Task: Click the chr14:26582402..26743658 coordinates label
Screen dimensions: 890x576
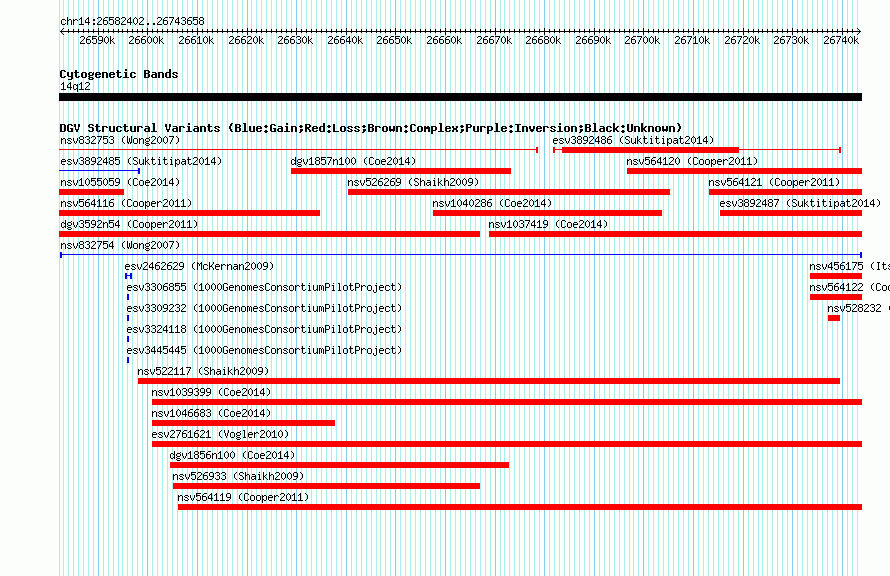Action: click(132, 21)
